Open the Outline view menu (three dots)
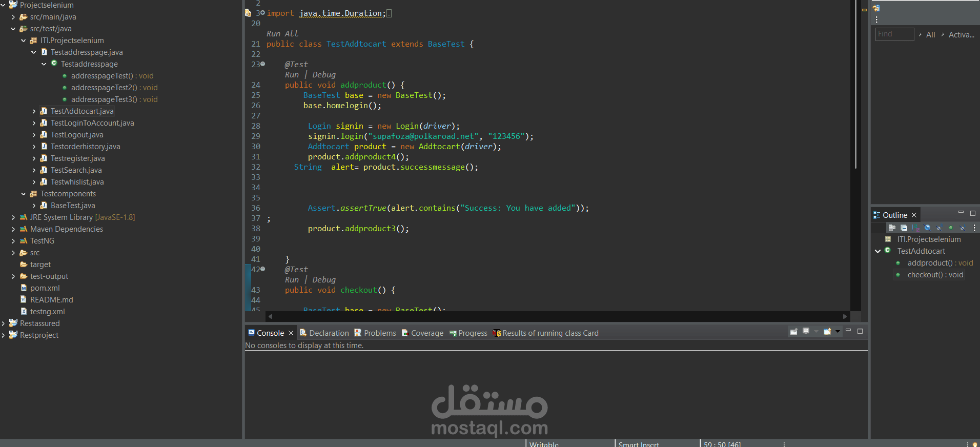This screenshot has height=447, width=980. (974, 228)
